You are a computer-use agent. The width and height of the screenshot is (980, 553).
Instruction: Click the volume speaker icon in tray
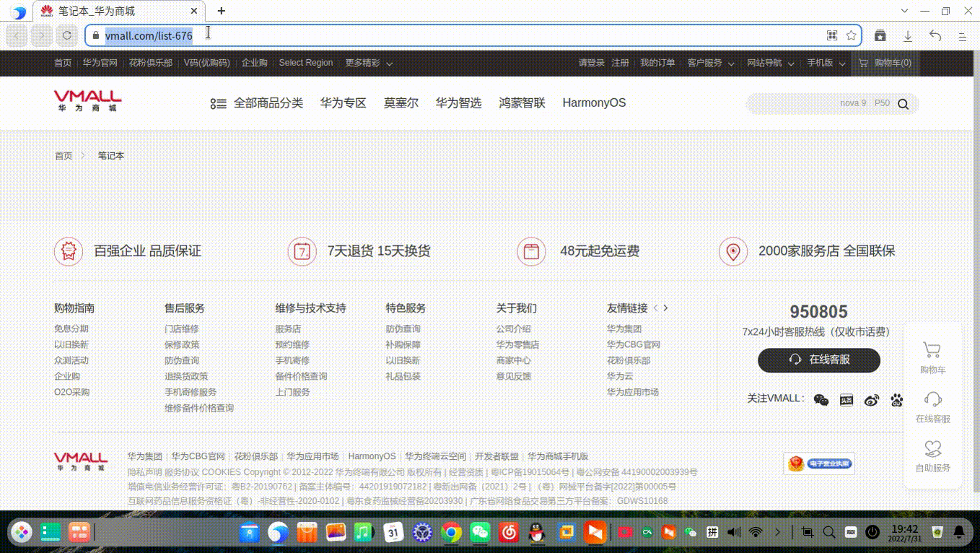pos(734,533)
